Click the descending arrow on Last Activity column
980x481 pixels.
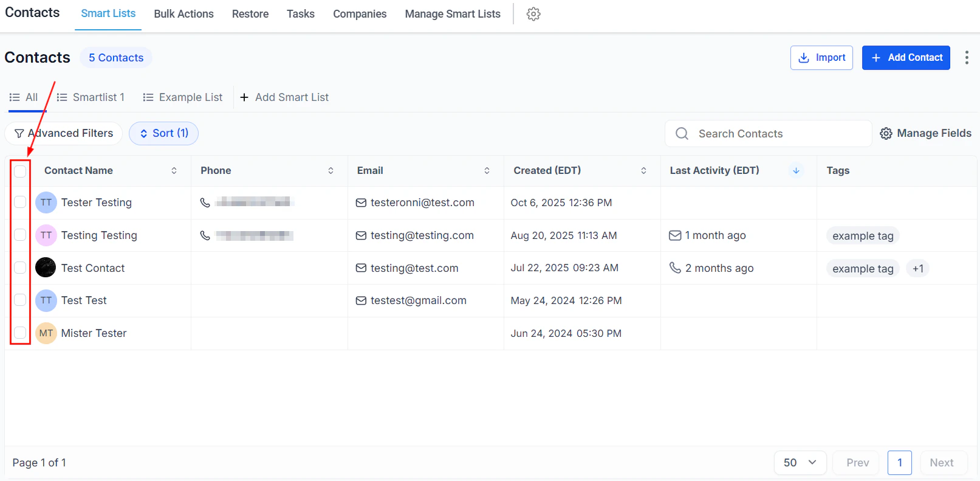[796, 171]
